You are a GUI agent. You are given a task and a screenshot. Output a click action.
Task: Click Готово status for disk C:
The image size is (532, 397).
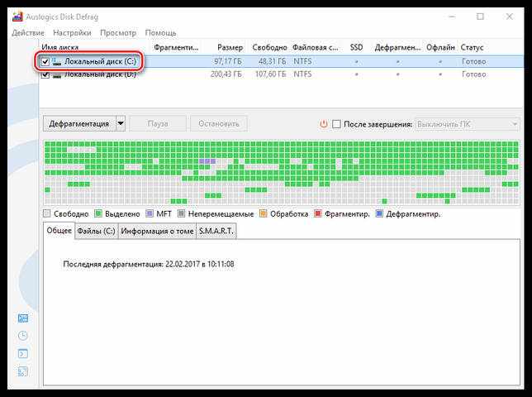(x=474, y=61)
